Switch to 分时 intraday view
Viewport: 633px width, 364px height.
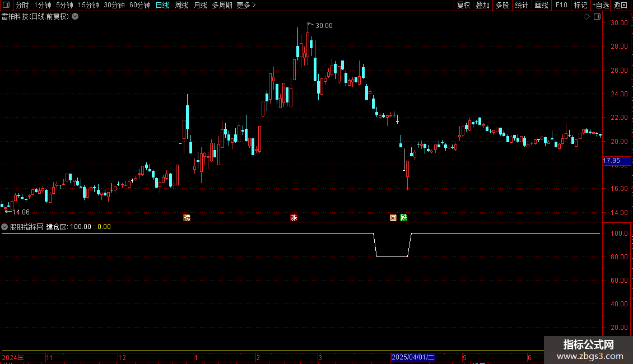coord(22,5)
